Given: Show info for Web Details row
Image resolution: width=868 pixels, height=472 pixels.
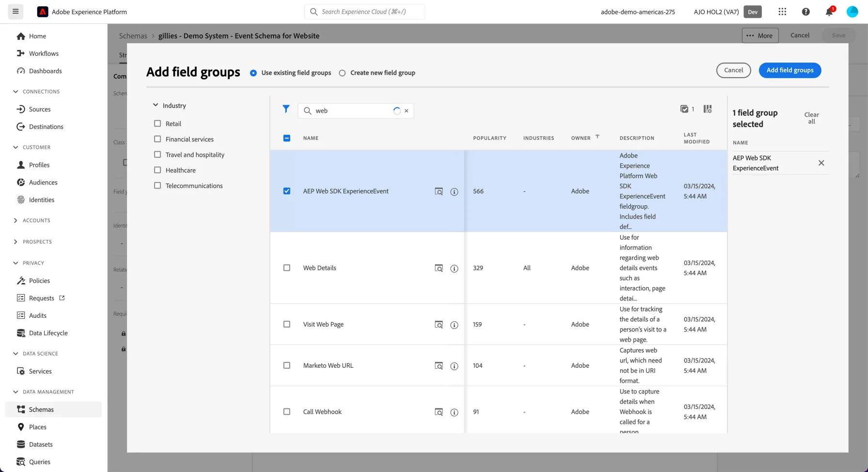Looking at the screenshot, I should (x=454, y=268).
